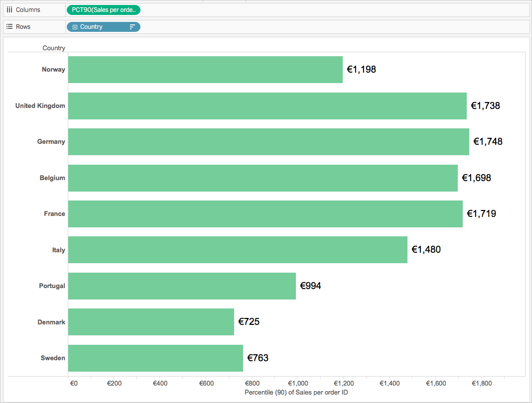
Task: Select the Norway row label
Action: pyautogui.click(x=53, y=70)
